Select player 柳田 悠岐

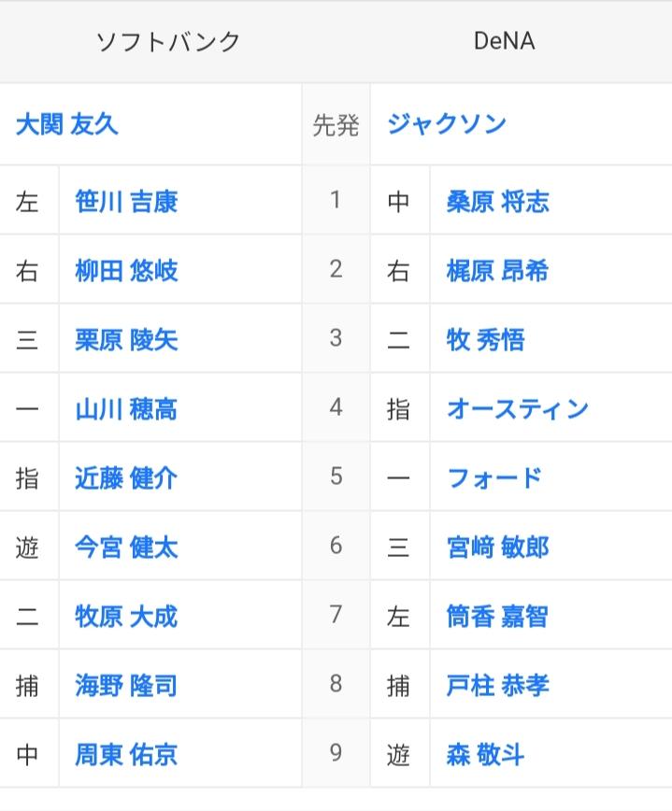[x=126, y=271]
